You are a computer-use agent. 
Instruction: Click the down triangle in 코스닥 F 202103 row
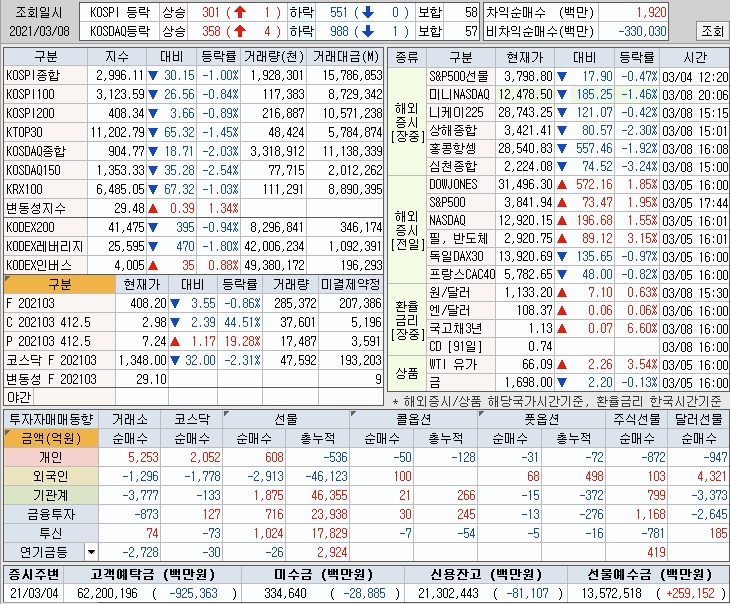tap(175, 360)
